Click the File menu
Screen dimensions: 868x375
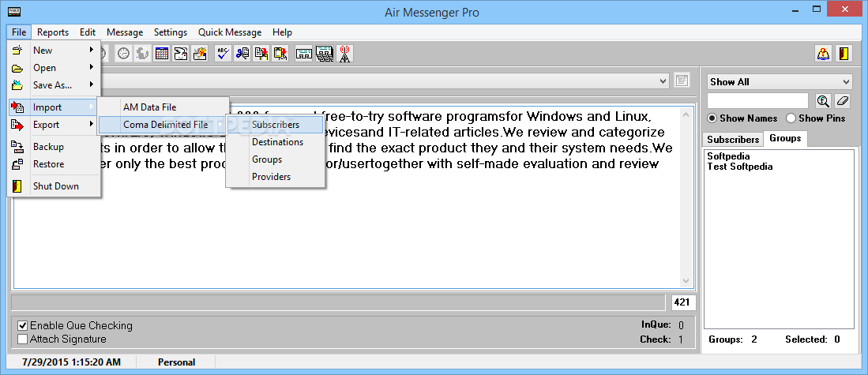(x=20, y=32)
